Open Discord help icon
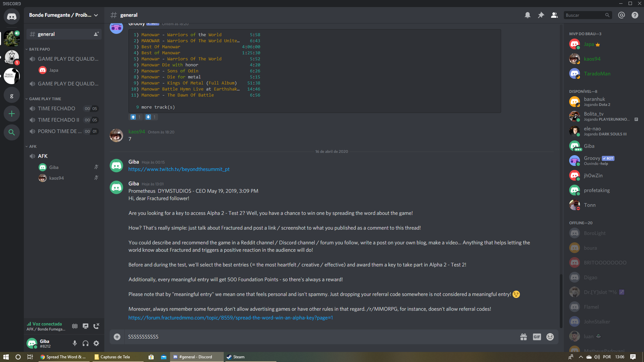 tap(635, 15)
